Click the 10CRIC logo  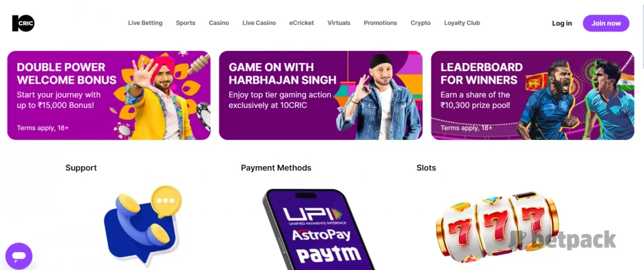coord(23,23)
